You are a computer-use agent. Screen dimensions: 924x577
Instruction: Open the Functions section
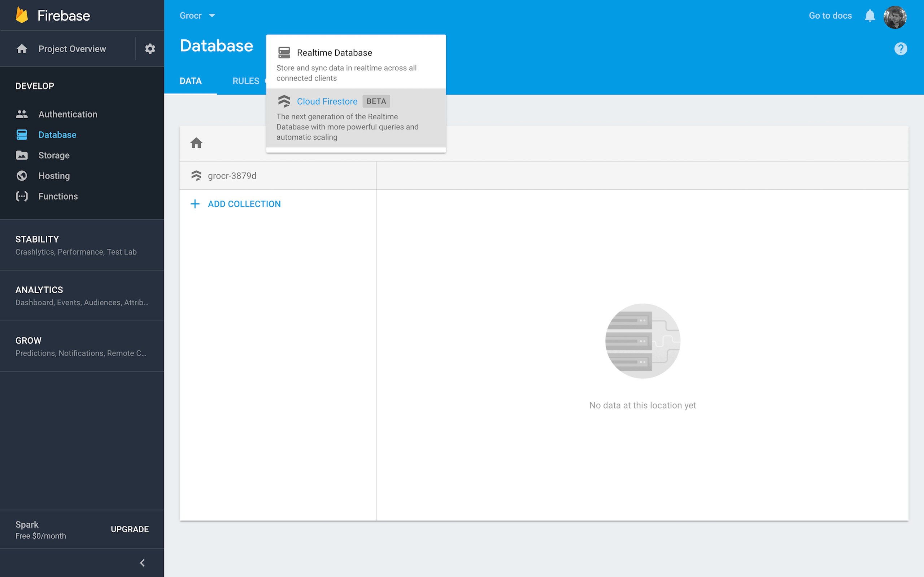pyautogui.click(x=58, y=196)
